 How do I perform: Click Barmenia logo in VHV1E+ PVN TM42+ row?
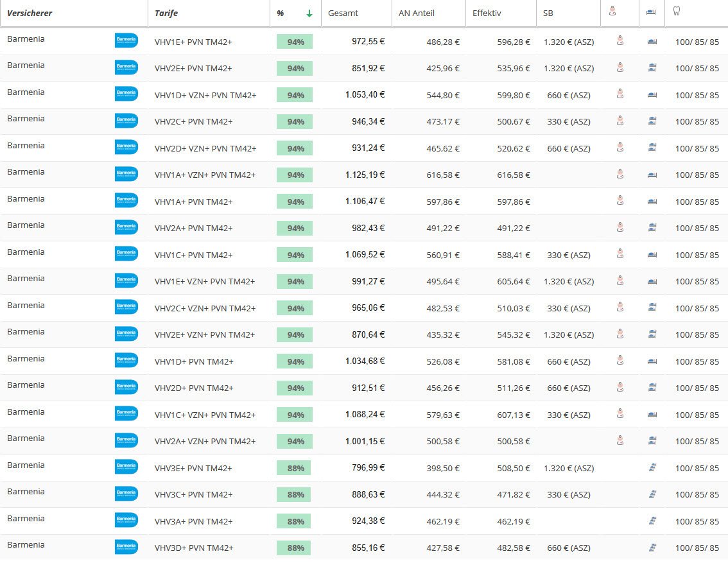click(x=126, y=41)
